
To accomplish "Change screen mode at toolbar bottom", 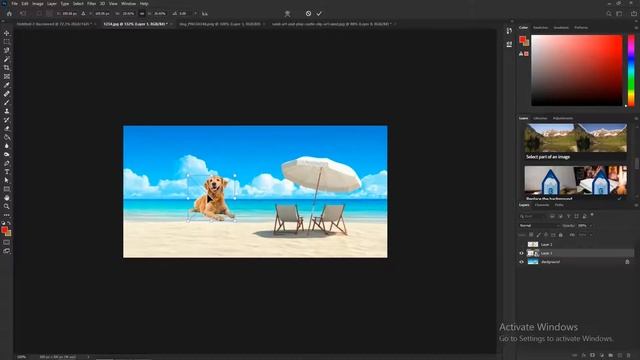I will [x=7, y=251].
